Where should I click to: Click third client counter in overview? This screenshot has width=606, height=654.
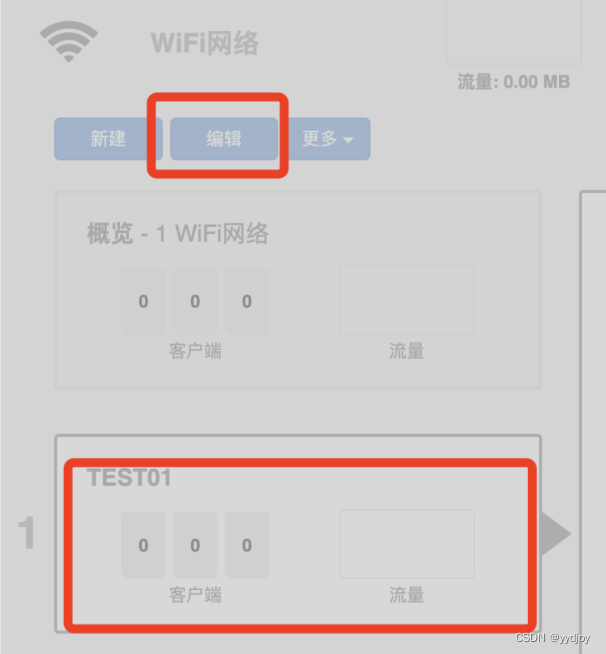[247, 301]
